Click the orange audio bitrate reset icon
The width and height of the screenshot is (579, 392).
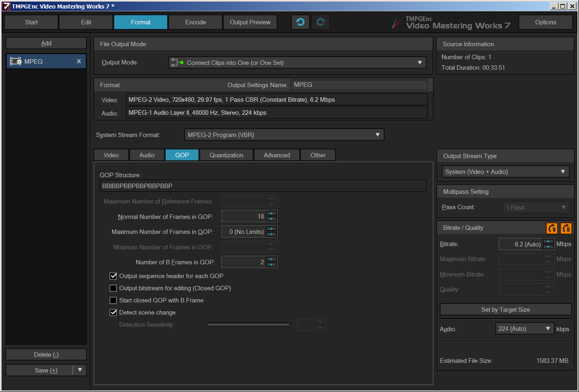click(x=566, y=228)
